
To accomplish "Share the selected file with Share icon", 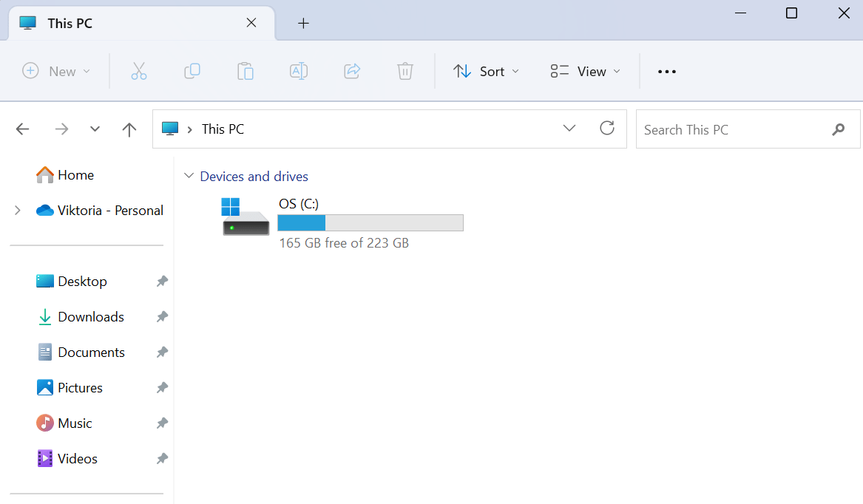I will (x=352, y=71).
